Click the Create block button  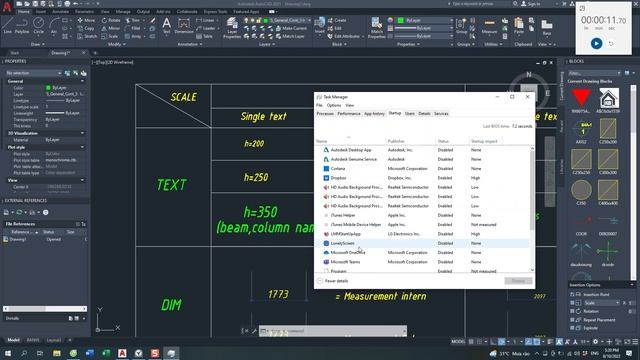337,20
